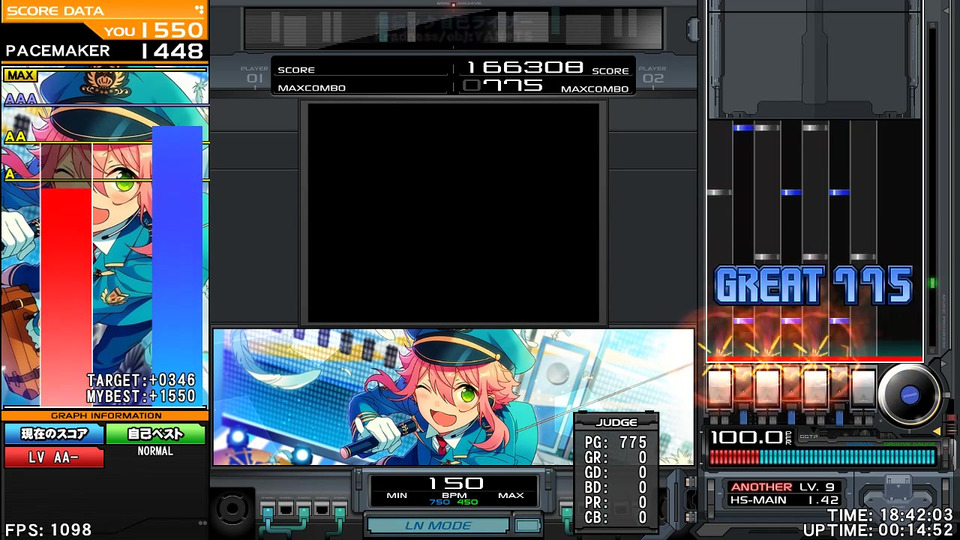The height and width of the screenshot is (540, 960).
Task: Click the UPTIME: 00:14:52 readout
Action: (x=878, y=531)
